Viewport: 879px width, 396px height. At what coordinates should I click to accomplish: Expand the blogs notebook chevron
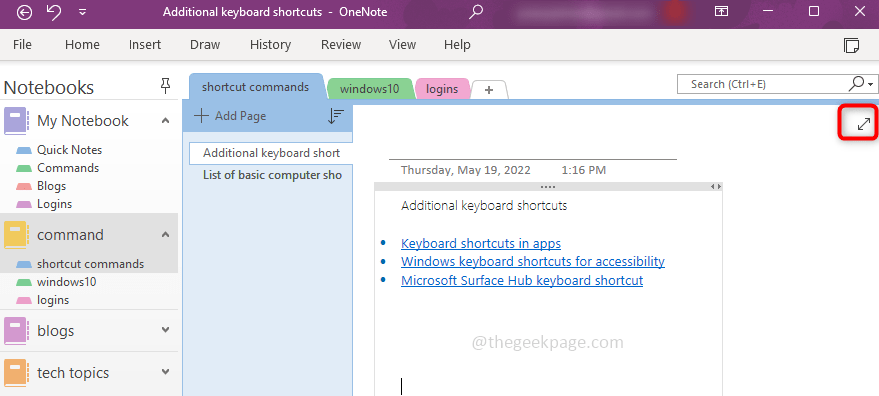click(165, 330)
